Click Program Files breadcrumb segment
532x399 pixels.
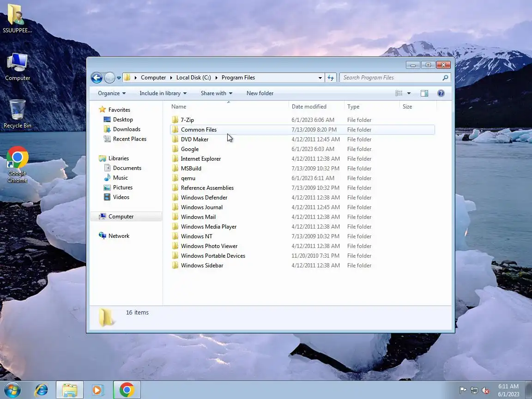pyautogui.click(x=238, y=78)
